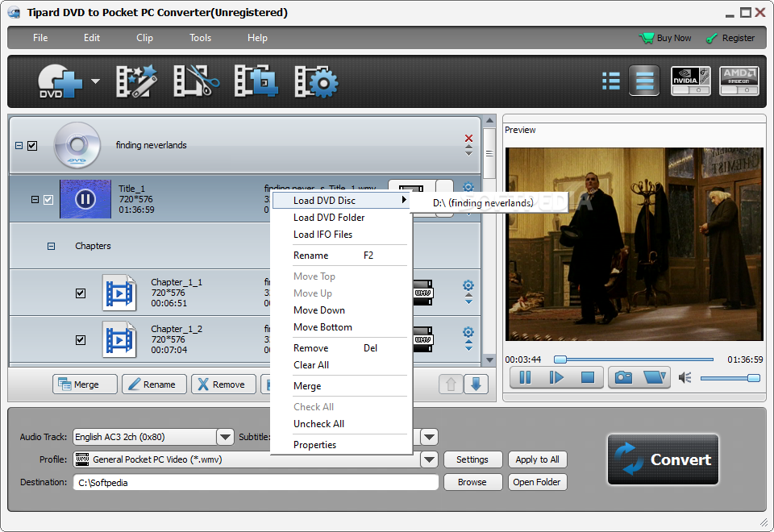The image size is (774, 532).
Task: Open the File menu
Action: [40, 38]
